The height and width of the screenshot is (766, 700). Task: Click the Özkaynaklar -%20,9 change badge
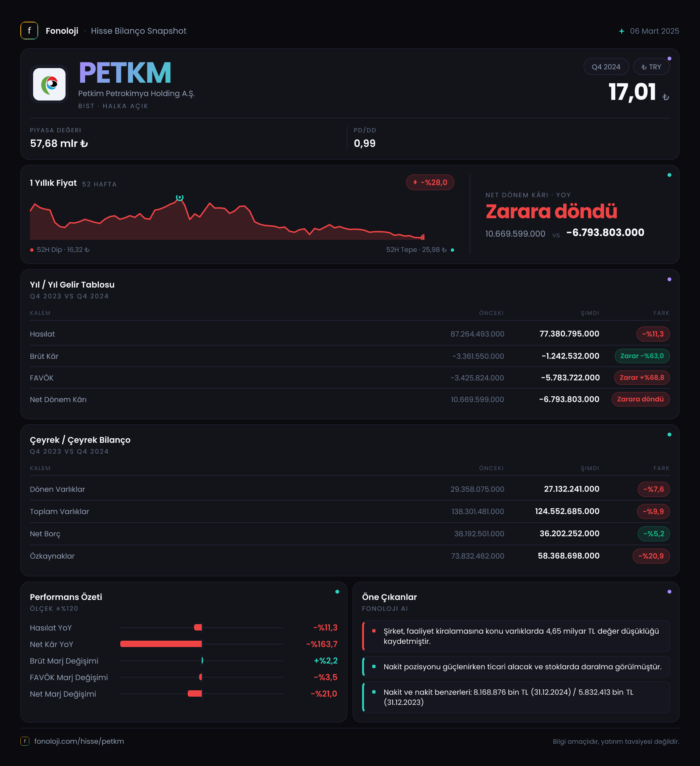651,556
